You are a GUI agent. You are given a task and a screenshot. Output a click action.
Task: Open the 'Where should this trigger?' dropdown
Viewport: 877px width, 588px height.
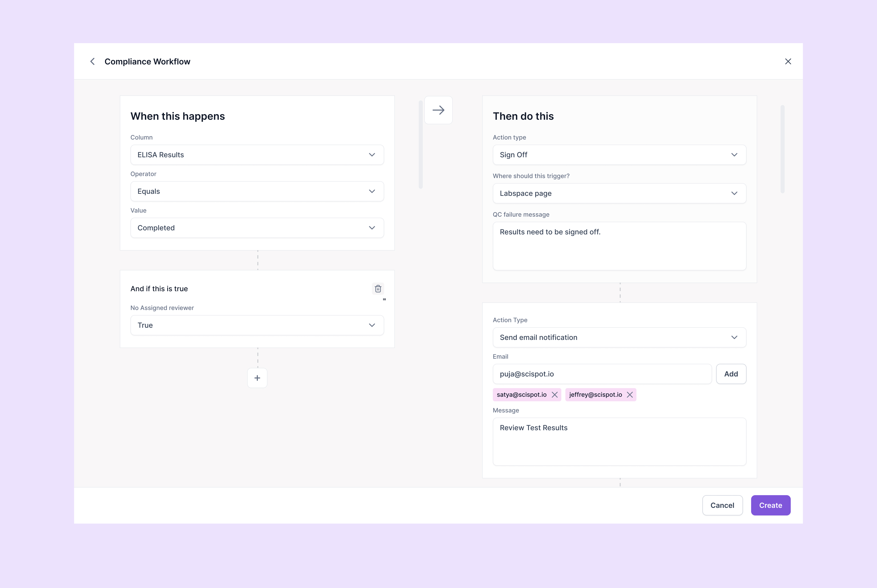coord(619,193)
